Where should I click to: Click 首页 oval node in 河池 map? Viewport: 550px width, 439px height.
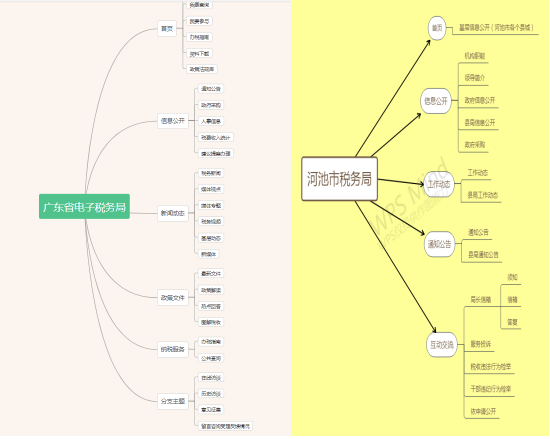click(437, 28)
